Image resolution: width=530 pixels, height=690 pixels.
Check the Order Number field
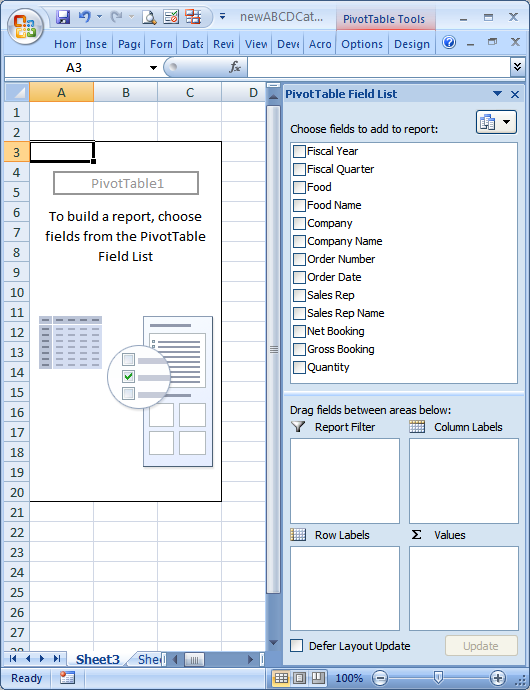[299, 260]
